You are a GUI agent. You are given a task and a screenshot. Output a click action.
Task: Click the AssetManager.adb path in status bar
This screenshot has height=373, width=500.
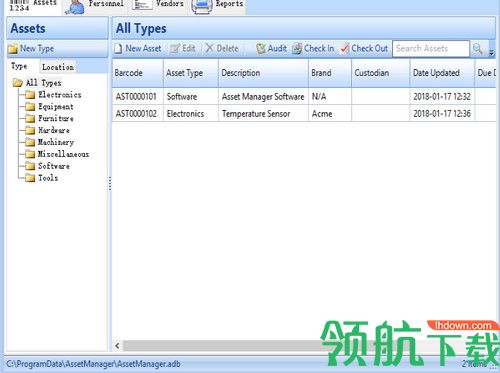click(93, 364)
